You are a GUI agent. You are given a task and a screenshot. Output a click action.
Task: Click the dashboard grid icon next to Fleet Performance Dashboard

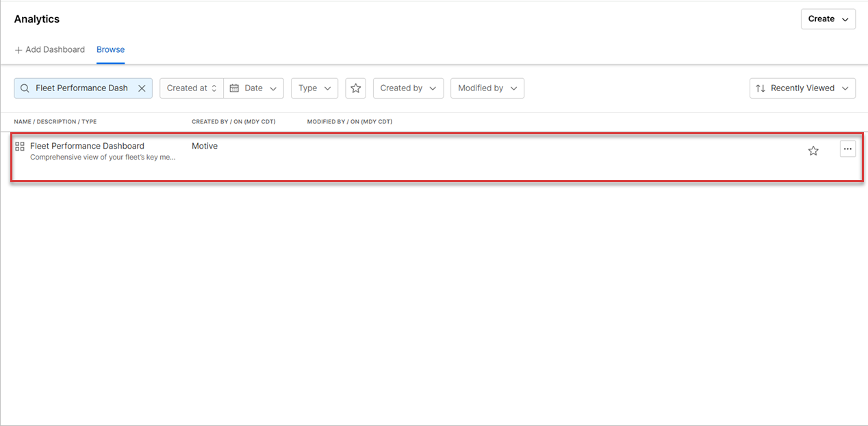pyautogui.click(x=19, y=146)
